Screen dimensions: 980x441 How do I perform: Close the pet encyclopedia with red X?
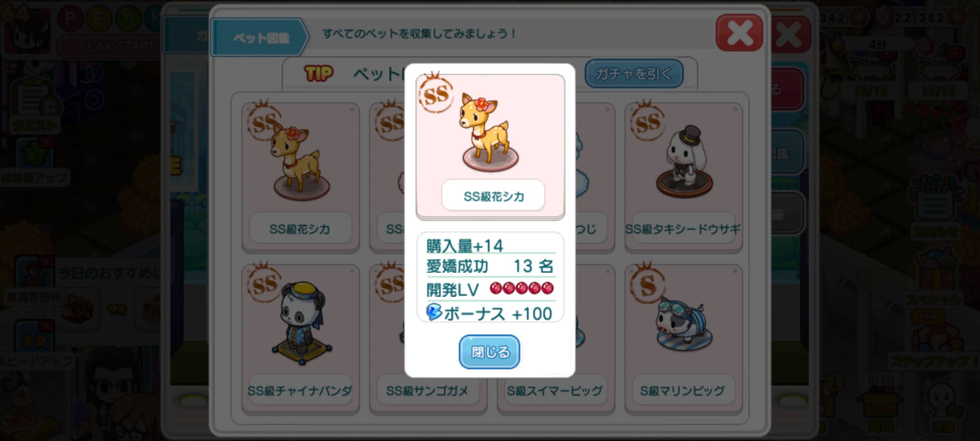(x=739, y=33)
